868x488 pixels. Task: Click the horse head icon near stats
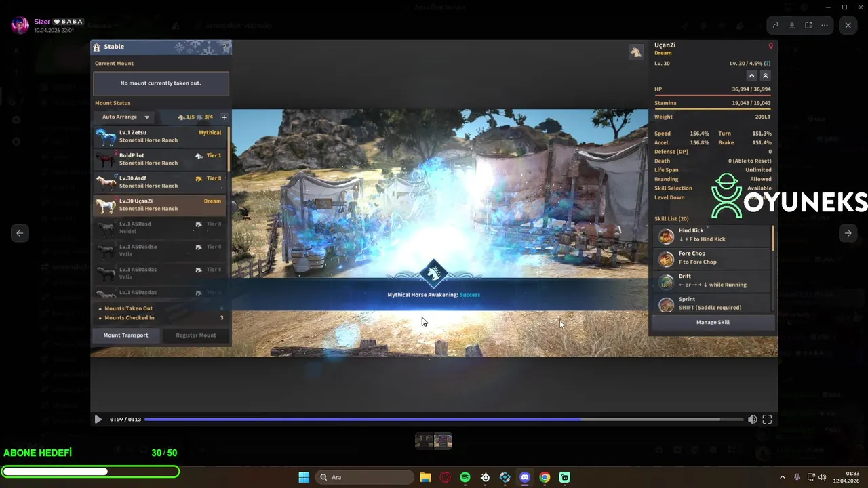(x=635, y=52)
